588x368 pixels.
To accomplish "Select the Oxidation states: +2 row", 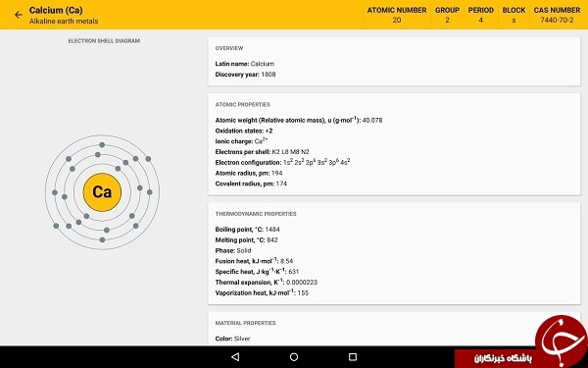I will (244, 131).
